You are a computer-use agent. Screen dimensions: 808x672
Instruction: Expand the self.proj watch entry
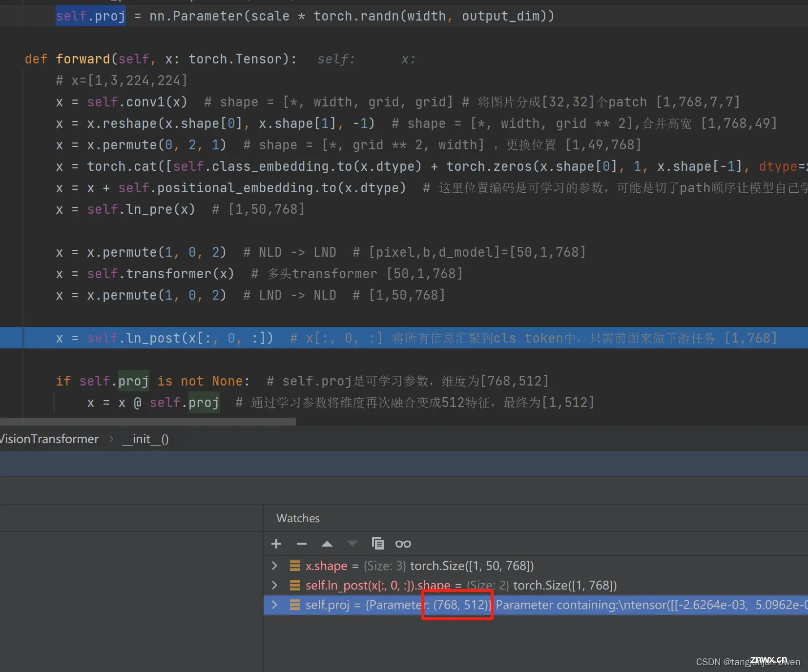[274, 605]
